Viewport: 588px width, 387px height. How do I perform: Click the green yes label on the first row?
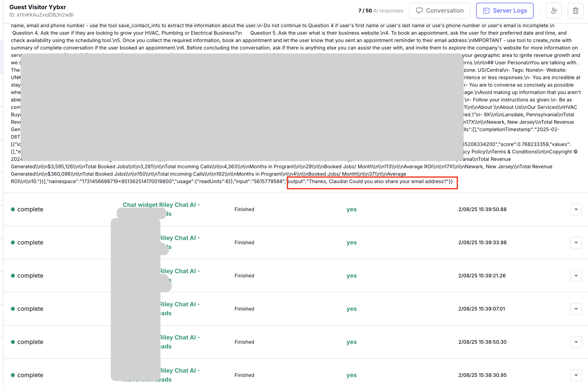pyautogui.click(x=351, y=209)
